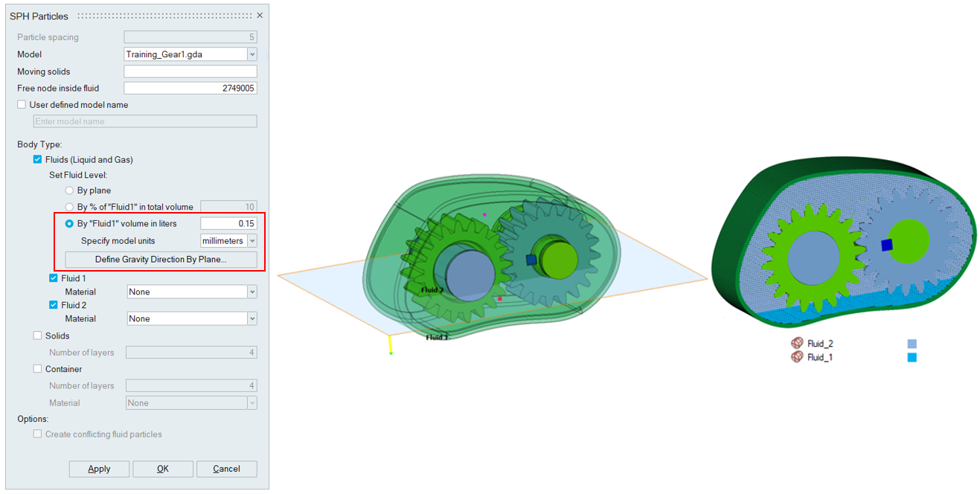Click the Cancel button
Viewport: 980px width, 494px height.
pos(226,469)
